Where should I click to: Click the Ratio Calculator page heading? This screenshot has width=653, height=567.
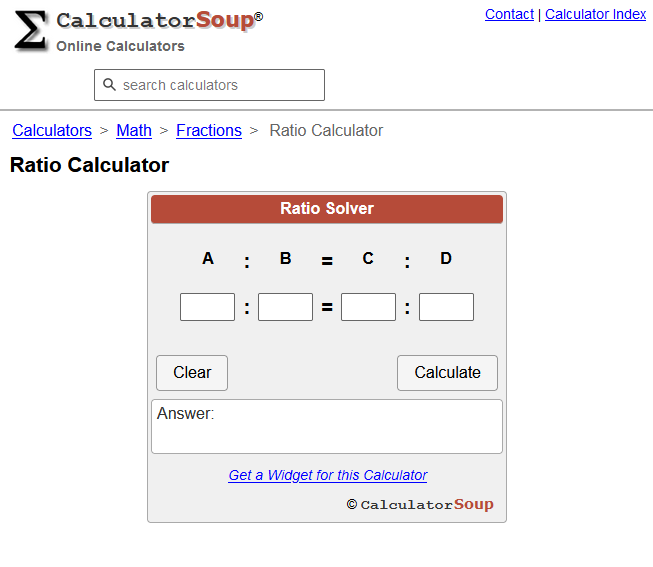[90, 165]
